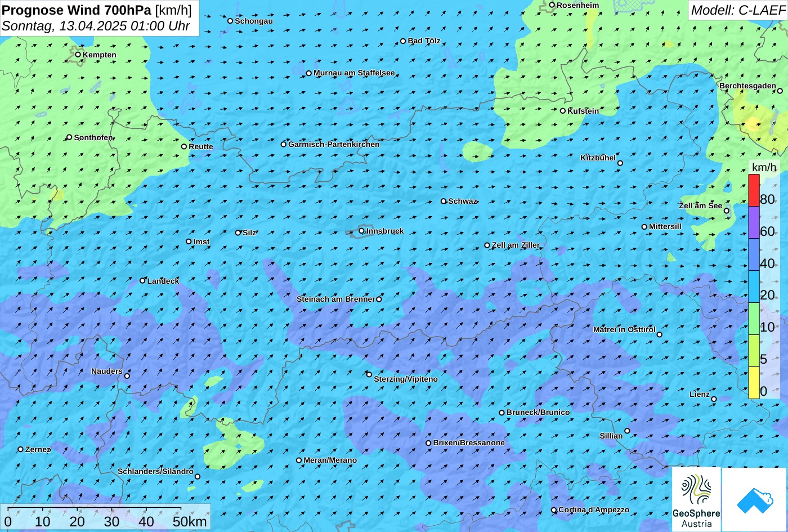The height and width of the screenshot is (532, 788).
Task: Click the Kempten location marker
Action: pos(78,55)
